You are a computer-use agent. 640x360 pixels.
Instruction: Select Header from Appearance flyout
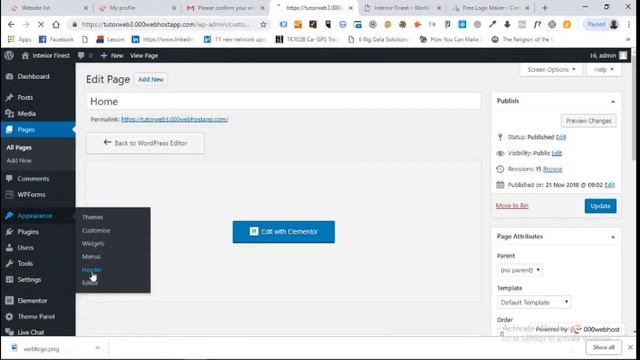92,269
